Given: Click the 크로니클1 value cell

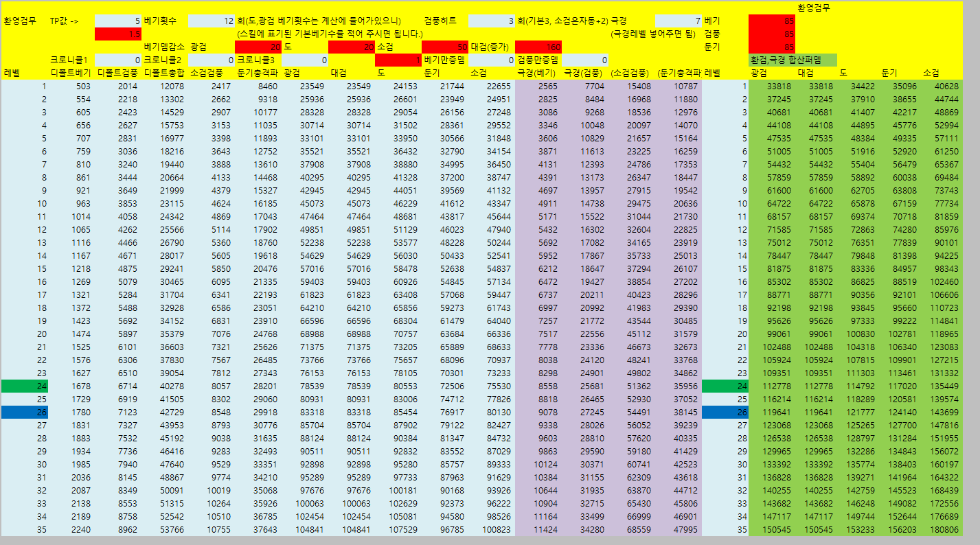Looking at the screenshot, I should pos(117,60).
